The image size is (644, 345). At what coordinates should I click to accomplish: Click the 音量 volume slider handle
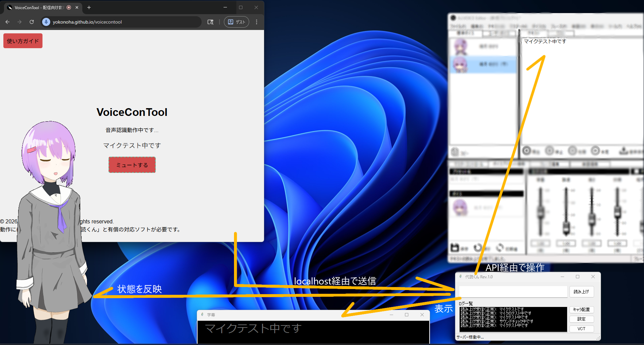coord(540,213)
